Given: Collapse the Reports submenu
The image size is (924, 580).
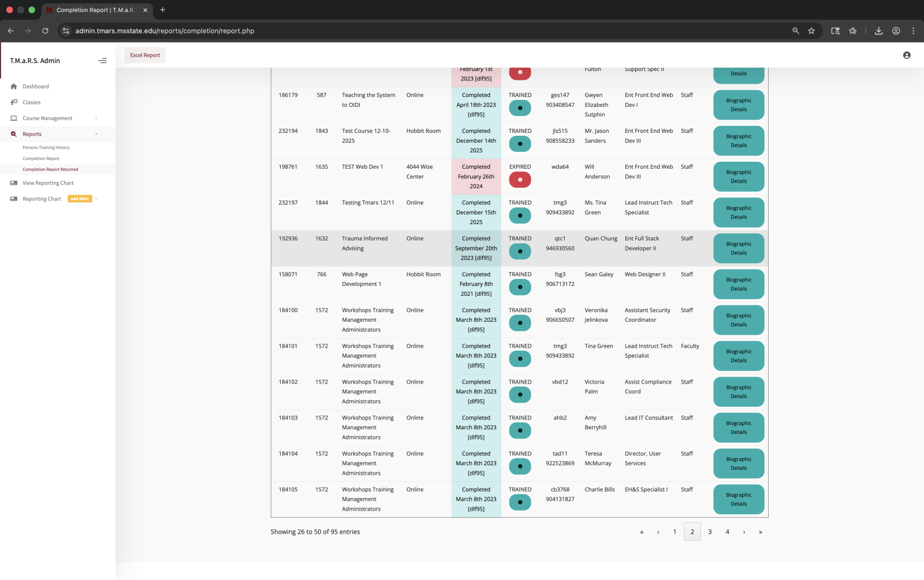Looking at the screenshot, I should pos(96,134).
